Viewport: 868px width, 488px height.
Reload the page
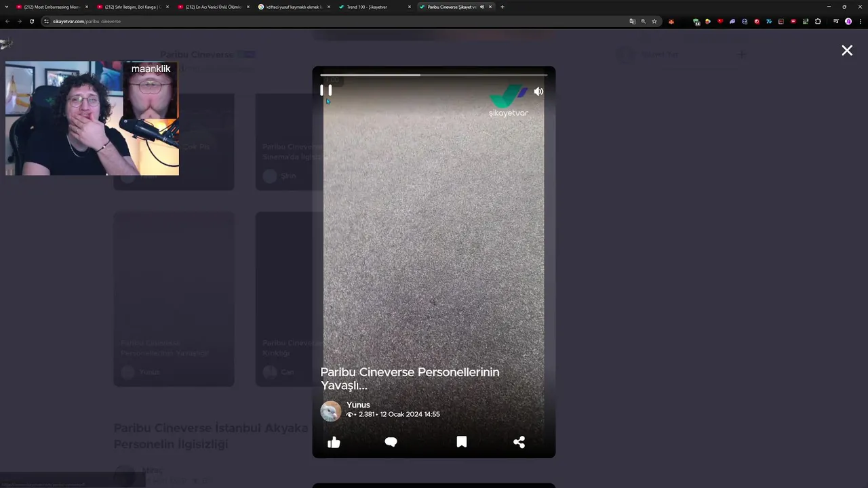pyautogui.click(x=31, y=21)
